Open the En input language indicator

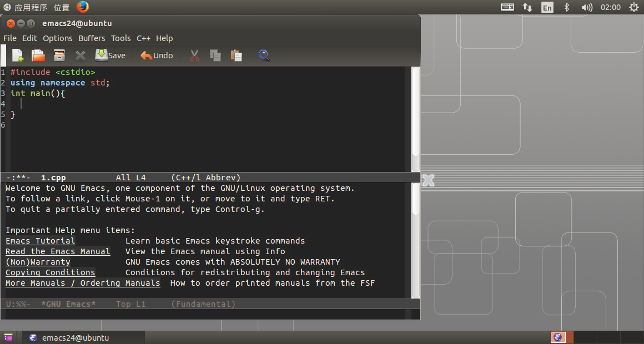coord(547,7)
